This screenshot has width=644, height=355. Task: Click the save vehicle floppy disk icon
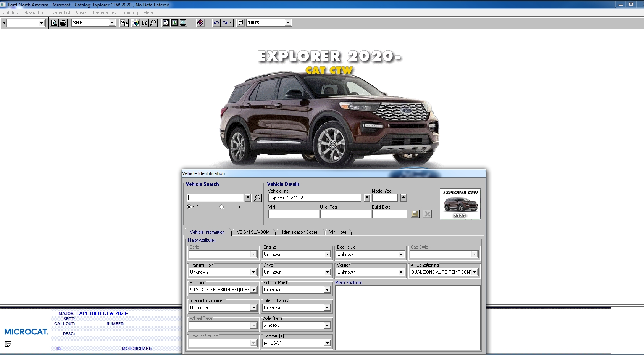415,214
